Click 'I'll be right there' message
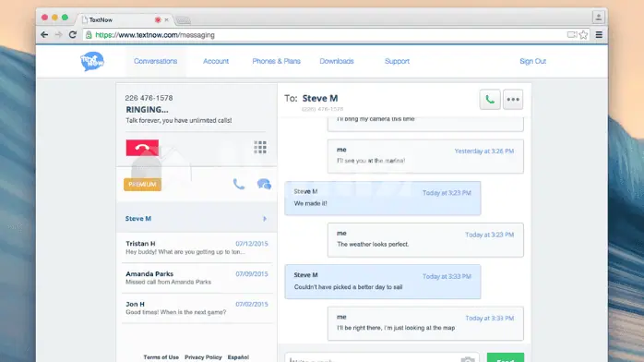 (x=425, y=323)
